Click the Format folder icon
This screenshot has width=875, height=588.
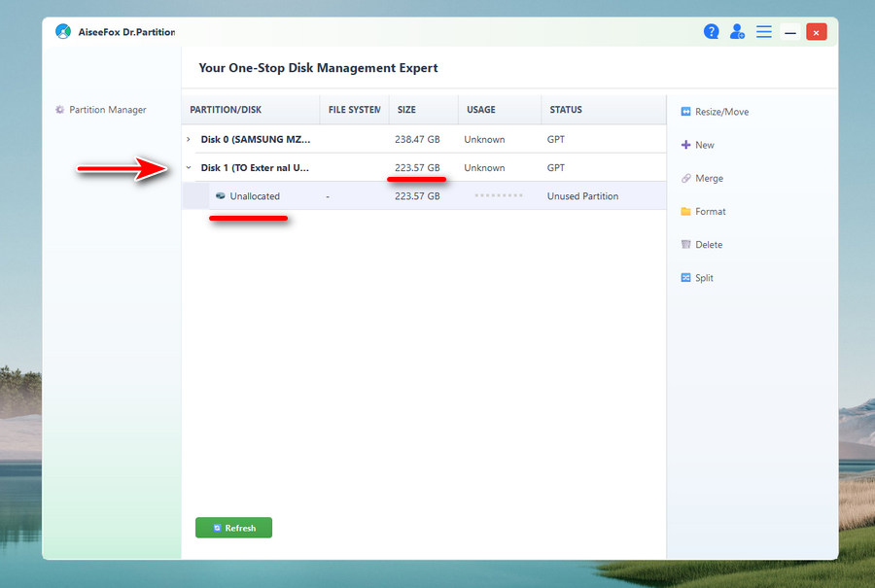pos(685,212)
